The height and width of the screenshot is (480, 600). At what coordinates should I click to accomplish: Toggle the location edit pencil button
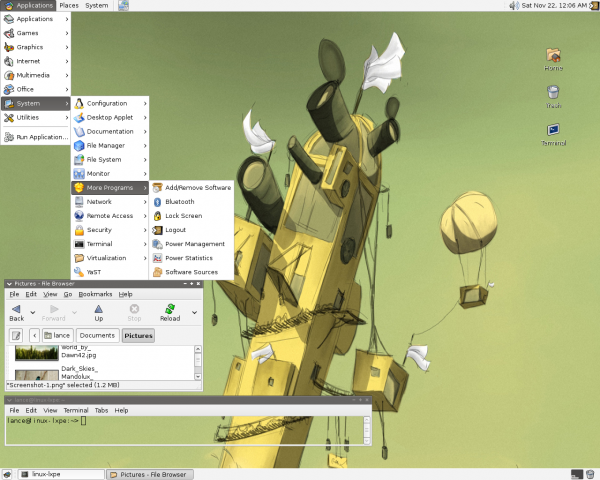(x=16, y=336)
